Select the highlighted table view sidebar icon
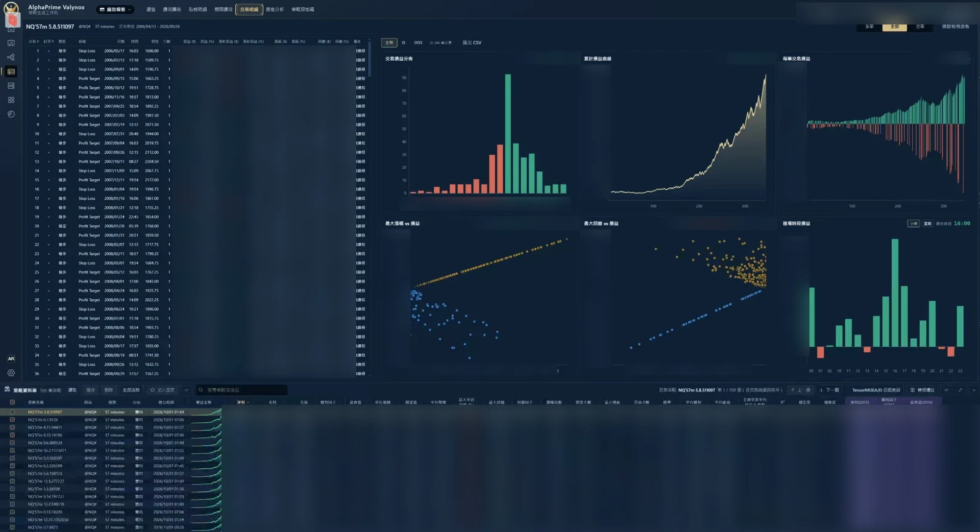 point(11,72)
